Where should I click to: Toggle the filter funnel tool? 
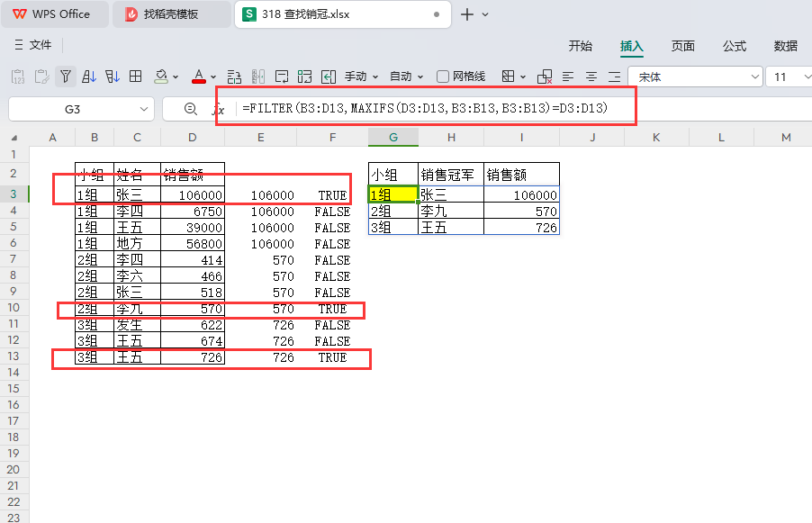click(x=65, y=77)
